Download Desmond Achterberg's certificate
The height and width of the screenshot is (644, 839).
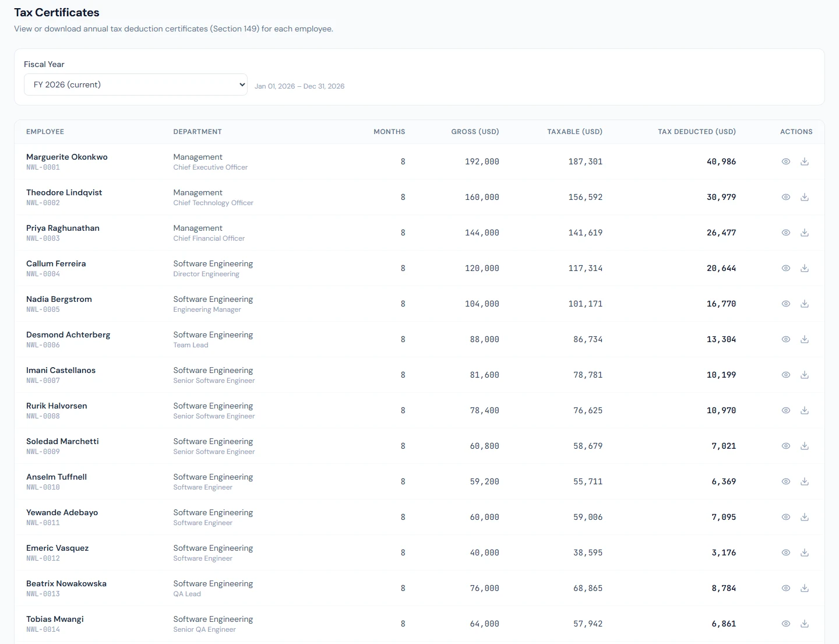[x=805, y=339]
